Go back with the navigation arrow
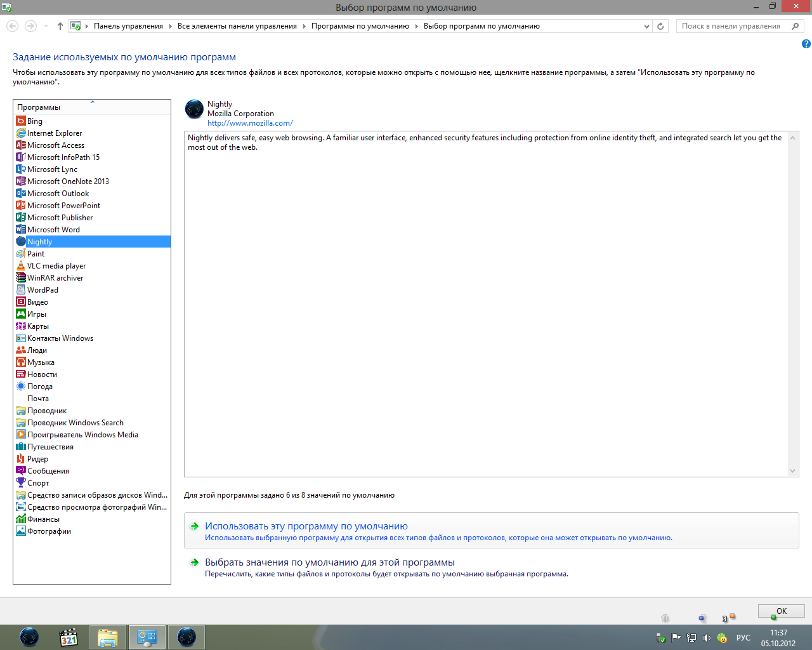812x650 pixels. click(x=12, y=26)
